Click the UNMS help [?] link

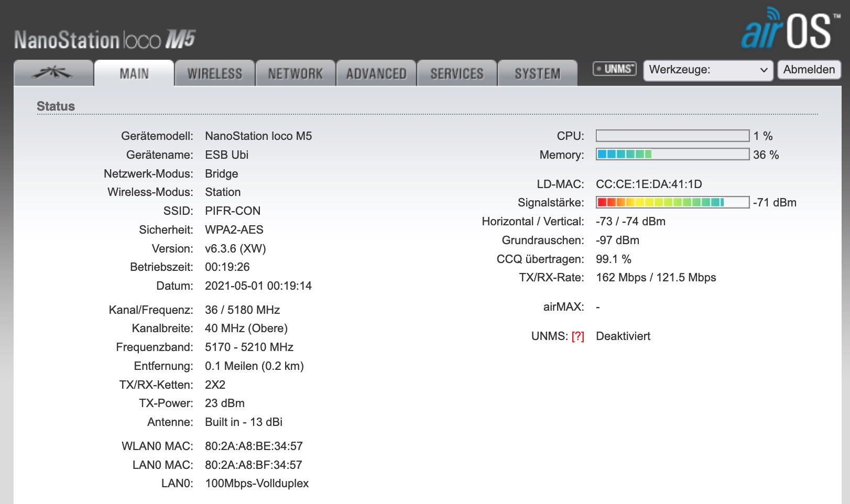point(577,336)
